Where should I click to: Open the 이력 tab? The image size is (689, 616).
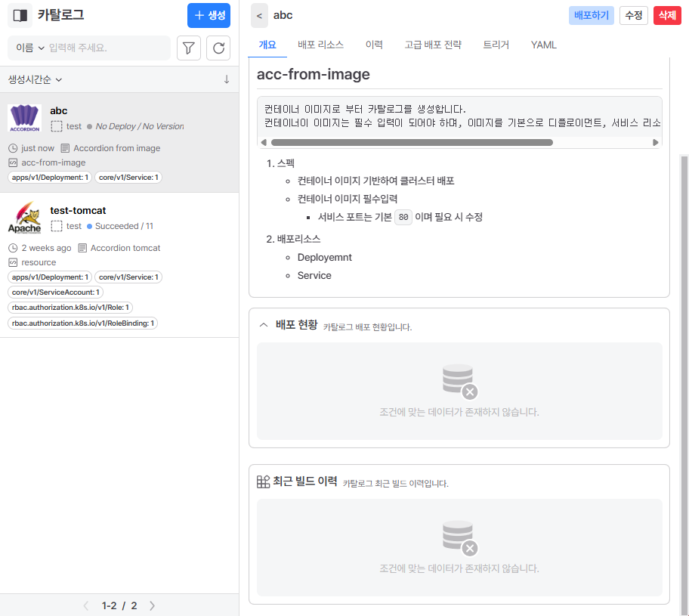(375, 45)
